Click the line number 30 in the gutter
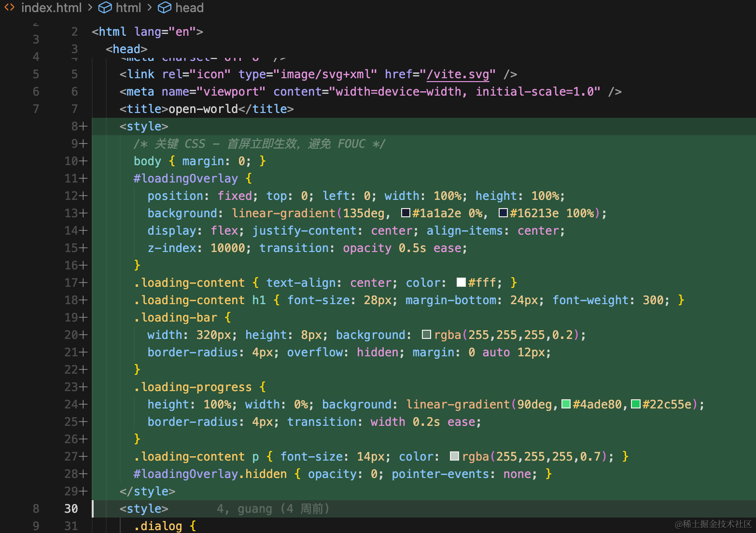756x533 pixels. click(x=71, y=509)
